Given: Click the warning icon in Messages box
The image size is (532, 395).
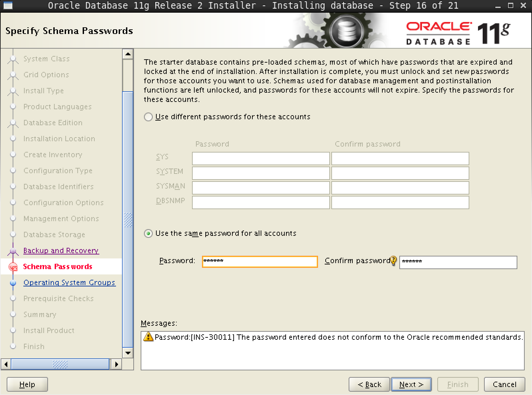Looking at the screenshot, I should pos(148,337).
